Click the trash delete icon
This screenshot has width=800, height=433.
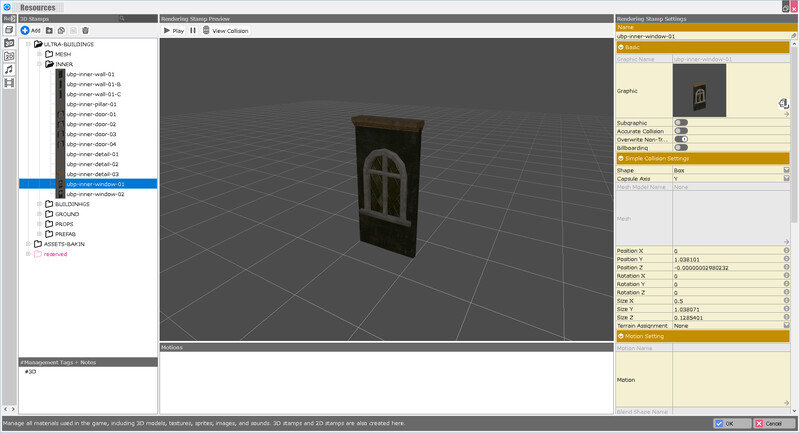pos(85,31)
